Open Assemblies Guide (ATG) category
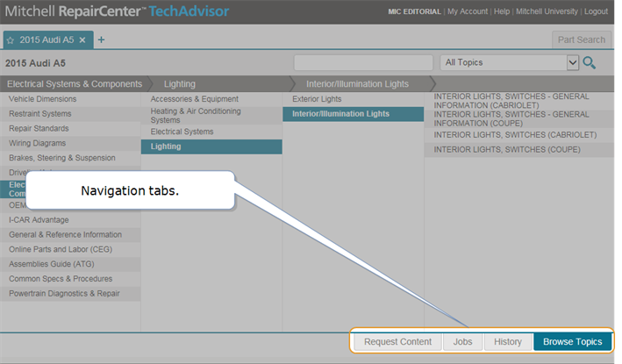 tap(70, 264)
